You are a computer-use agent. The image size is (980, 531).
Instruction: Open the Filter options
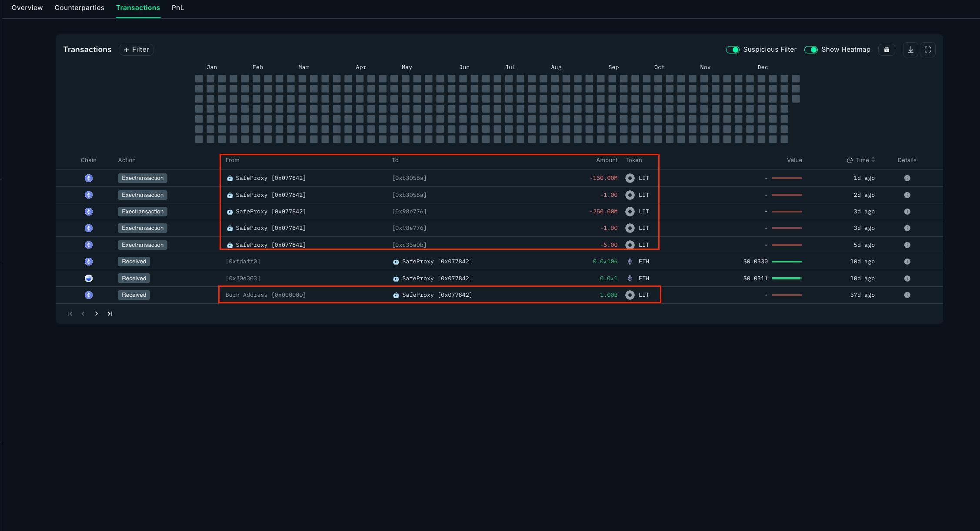tap(137, 50)
